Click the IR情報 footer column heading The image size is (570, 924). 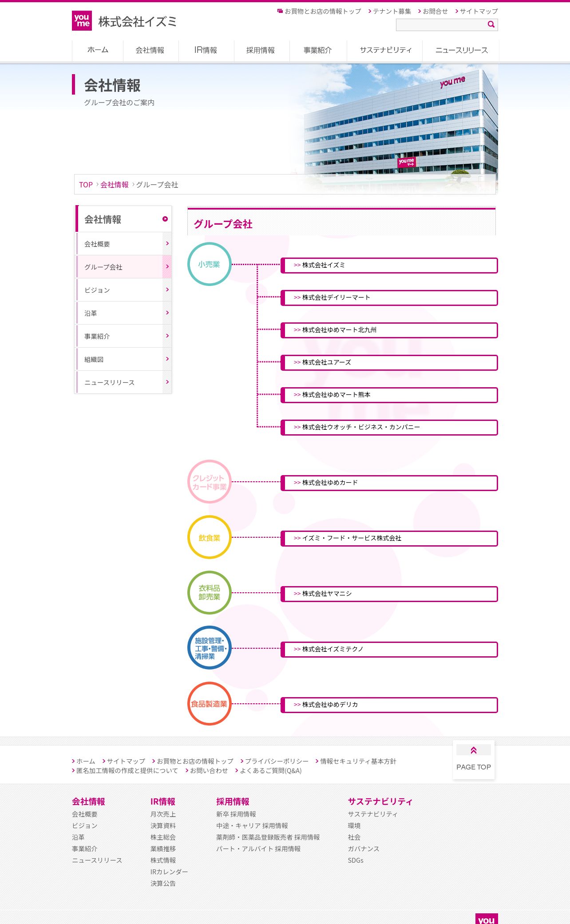pos(162,801)
